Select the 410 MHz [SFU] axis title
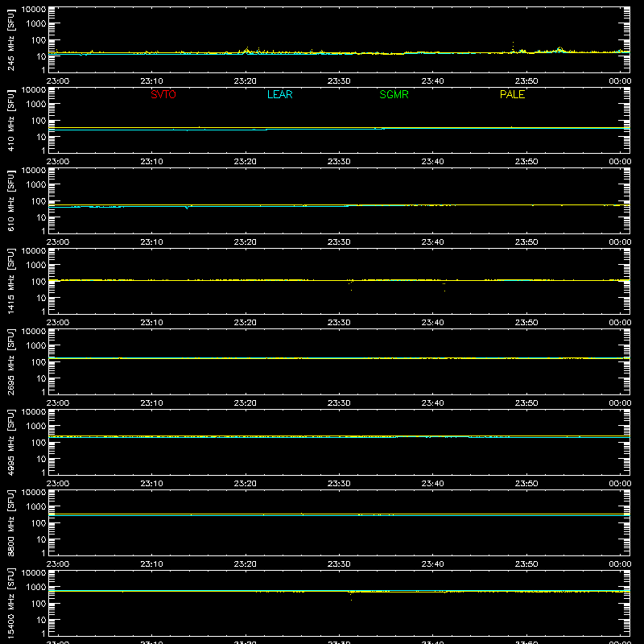This screenshot has width=644, height=644. (x=11, y=120)
